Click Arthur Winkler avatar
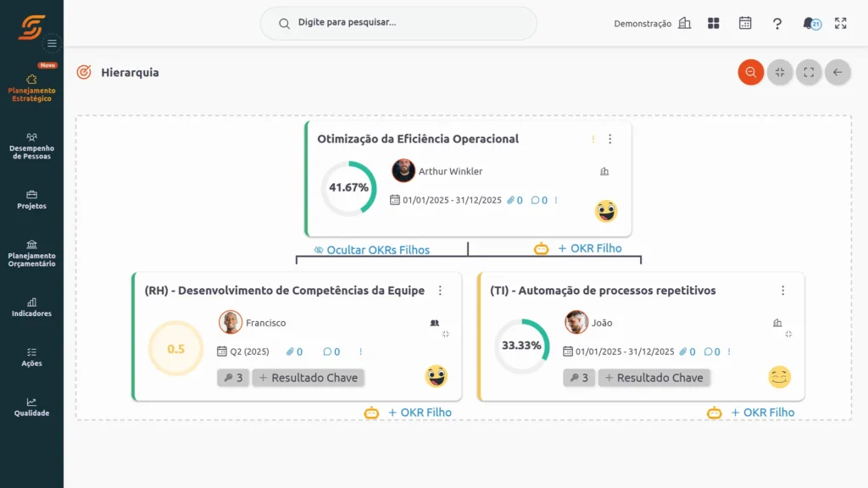868x488 pixels. click(x=403, y=170)
